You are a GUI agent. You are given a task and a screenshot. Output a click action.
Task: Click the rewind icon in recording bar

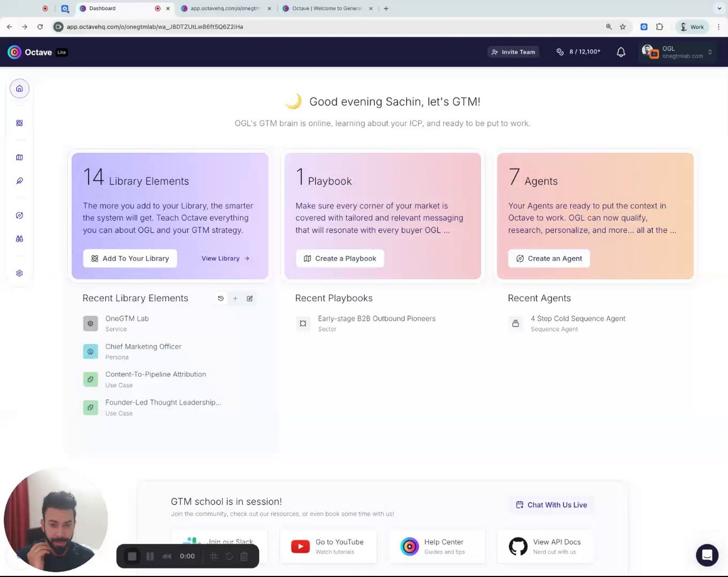(x=167, y=557)
